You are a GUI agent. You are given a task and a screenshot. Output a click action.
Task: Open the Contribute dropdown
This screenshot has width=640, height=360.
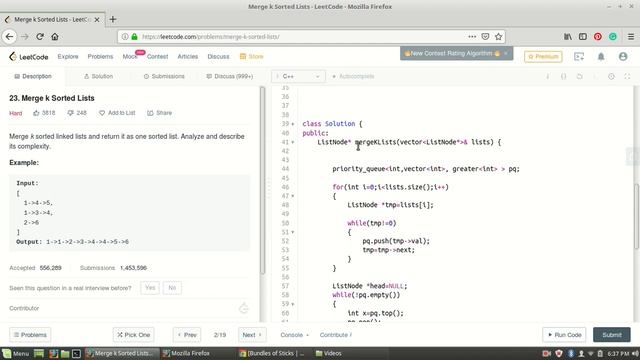point(336,335)
